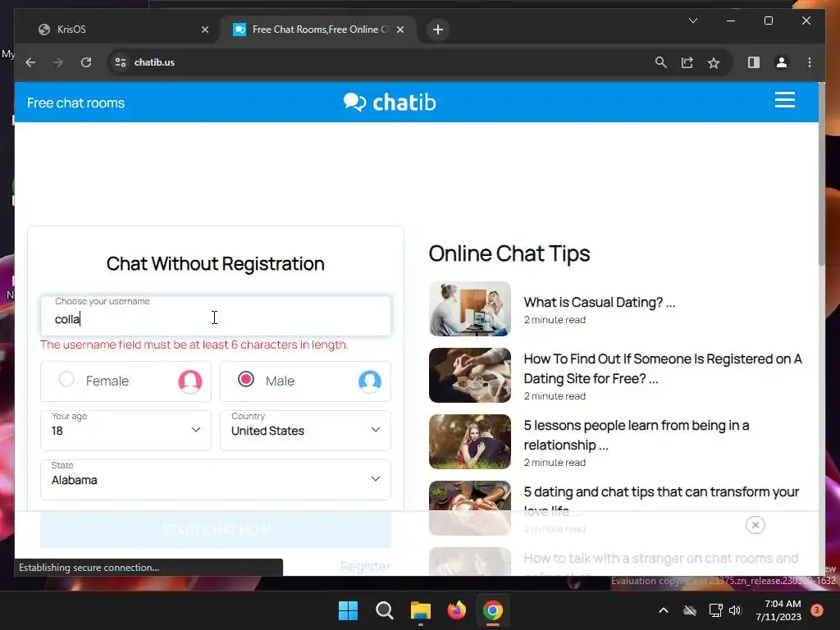
Task: Expand the State dropdown
Action: [x=216, y=479]
